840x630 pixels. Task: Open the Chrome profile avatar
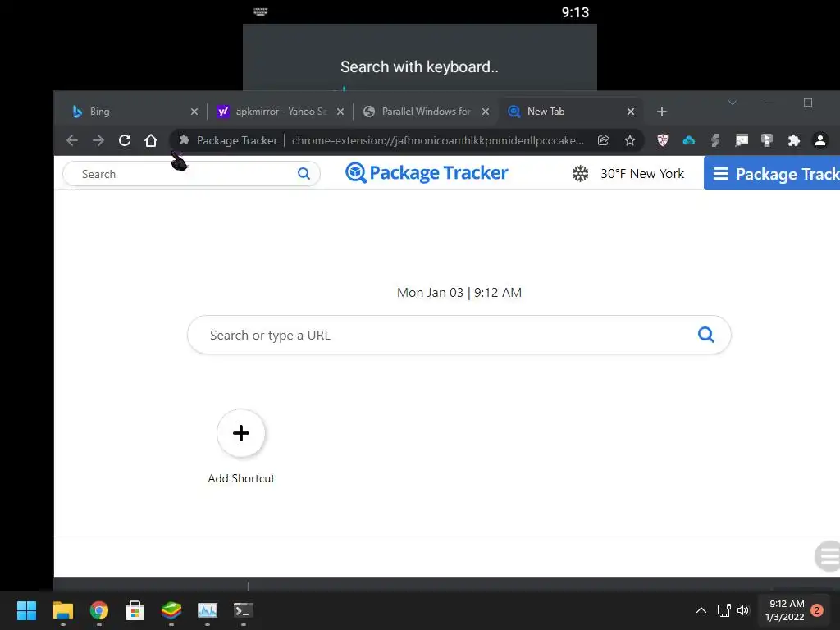pyautogui.click(x=820, y=140)
